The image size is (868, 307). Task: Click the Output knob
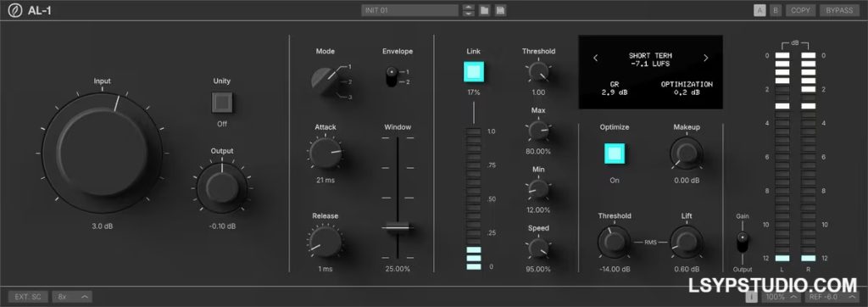(x=222, y=187)
